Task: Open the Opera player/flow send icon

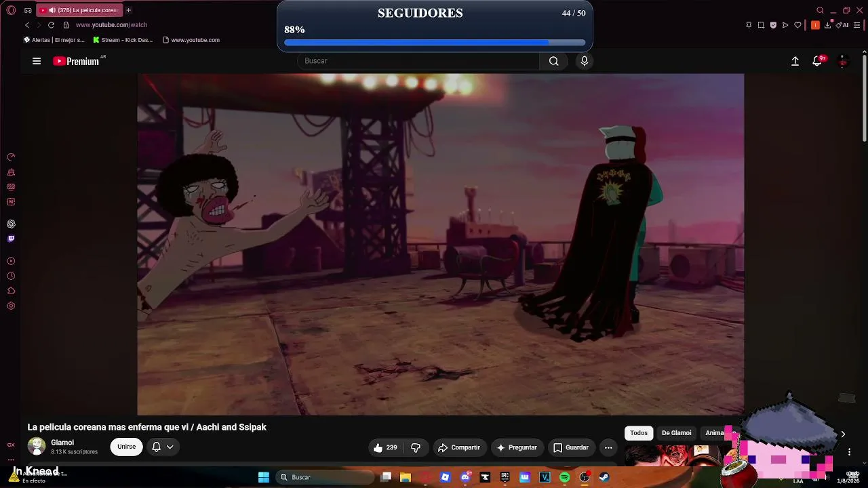Action: pos(785,25)
